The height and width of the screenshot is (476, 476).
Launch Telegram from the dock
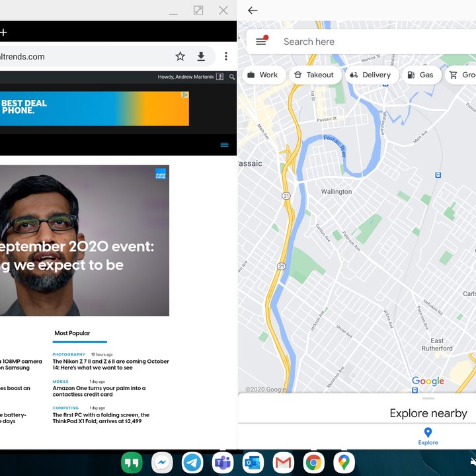pyautogui.click(x=192, y=463)
